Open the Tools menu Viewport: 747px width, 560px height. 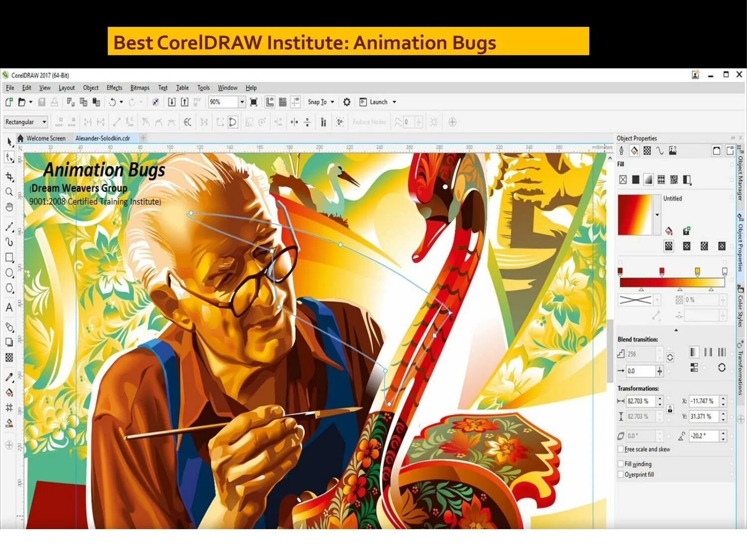203,88
